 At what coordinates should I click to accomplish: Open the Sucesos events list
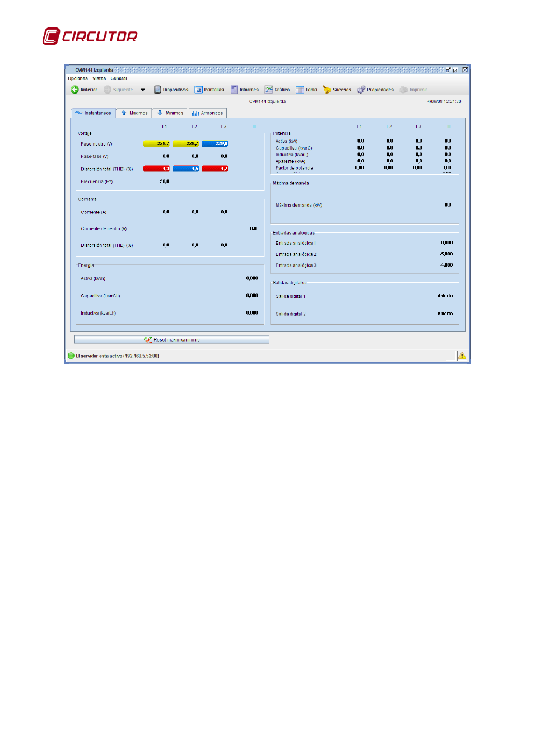[337, 90]
